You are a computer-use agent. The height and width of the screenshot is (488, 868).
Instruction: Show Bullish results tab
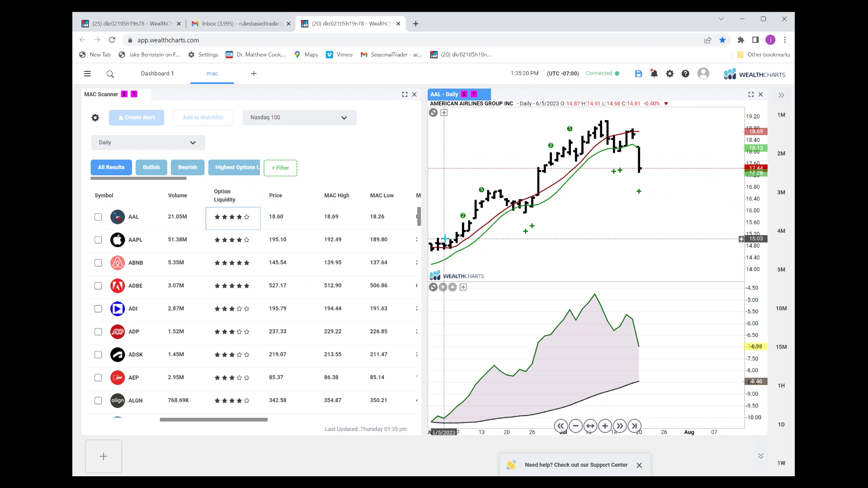pyautogui.click(x=151, y=168)
